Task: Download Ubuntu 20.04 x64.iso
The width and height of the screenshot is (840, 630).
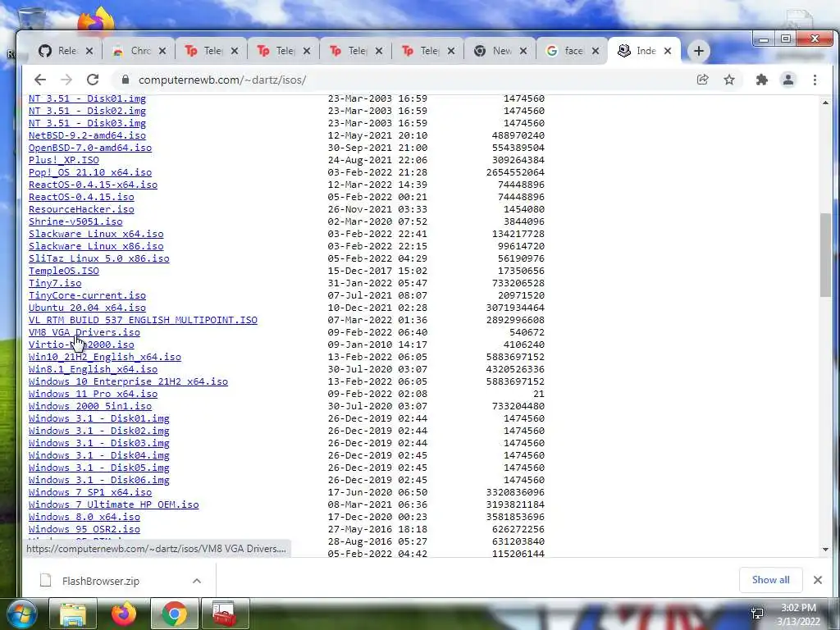Action: pos(87,308)
